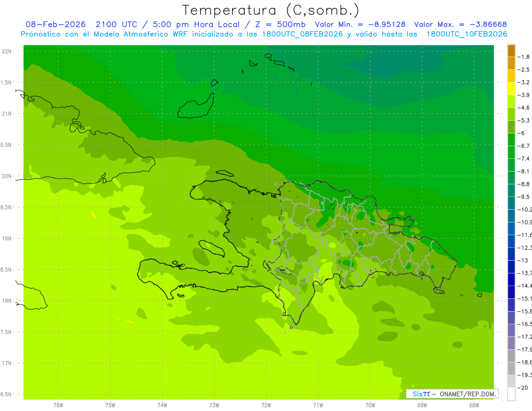Select the green swatch between -6.7 and -7.4

pos(511,152)
